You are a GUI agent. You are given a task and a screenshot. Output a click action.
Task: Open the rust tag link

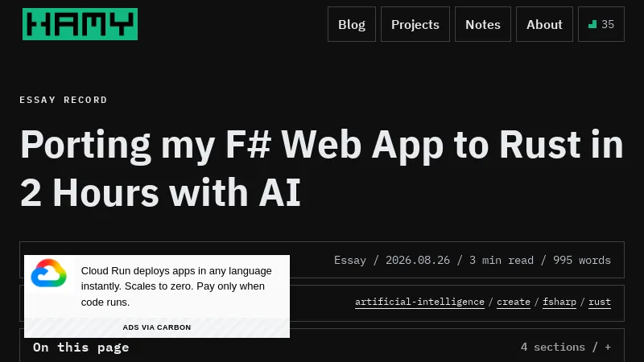(x=600, y=302)
